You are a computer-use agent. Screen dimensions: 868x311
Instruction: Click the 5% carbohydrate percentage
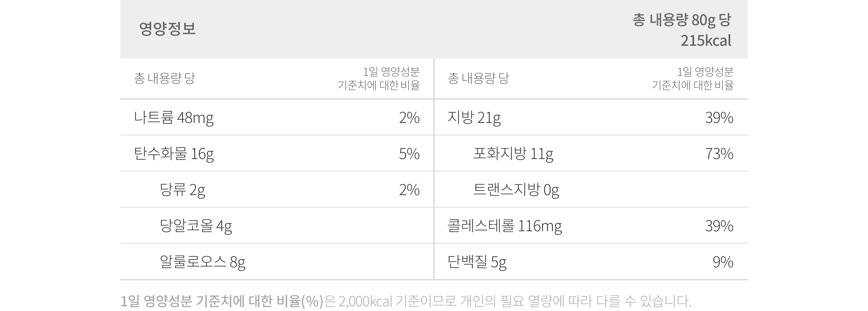pyautogui.click(x=409, y=154)
